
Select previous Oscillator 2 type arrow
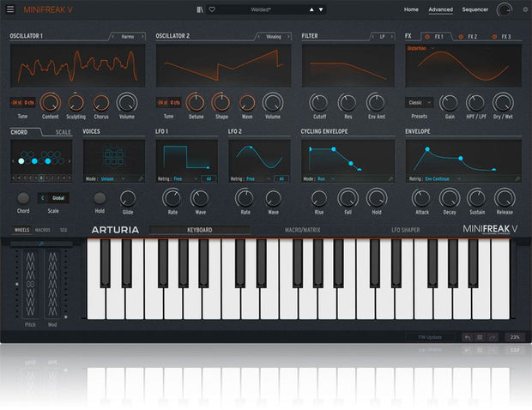coord(258,37)
